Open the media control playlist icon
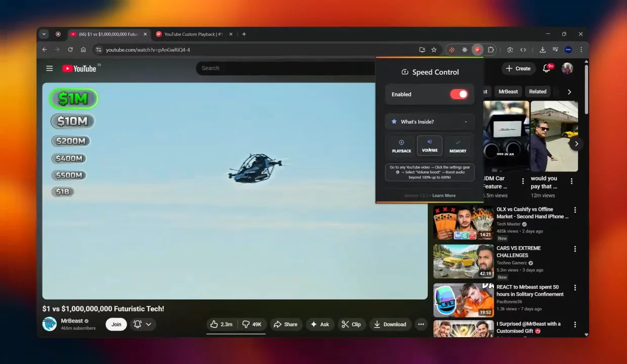Image resolution: width=627 pixels, height=364 pixels. pyautogui.click(x=555, y=50)
